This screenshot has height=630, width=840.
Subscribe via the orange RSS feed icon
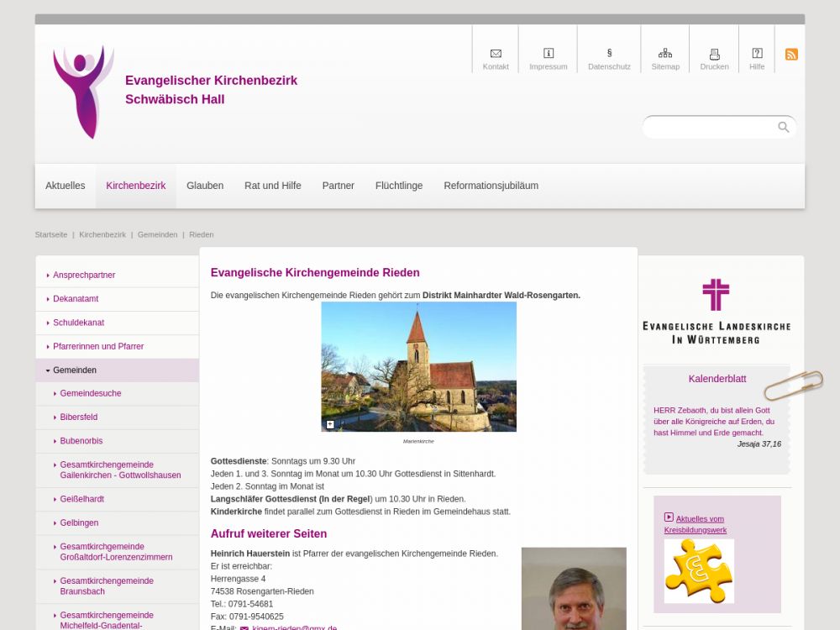tap(791, 55)
